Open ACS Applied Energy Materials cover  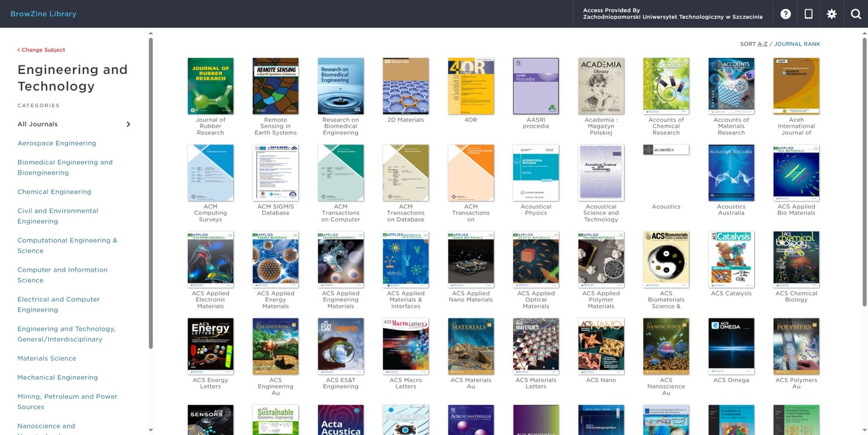(x=276, y=259)
